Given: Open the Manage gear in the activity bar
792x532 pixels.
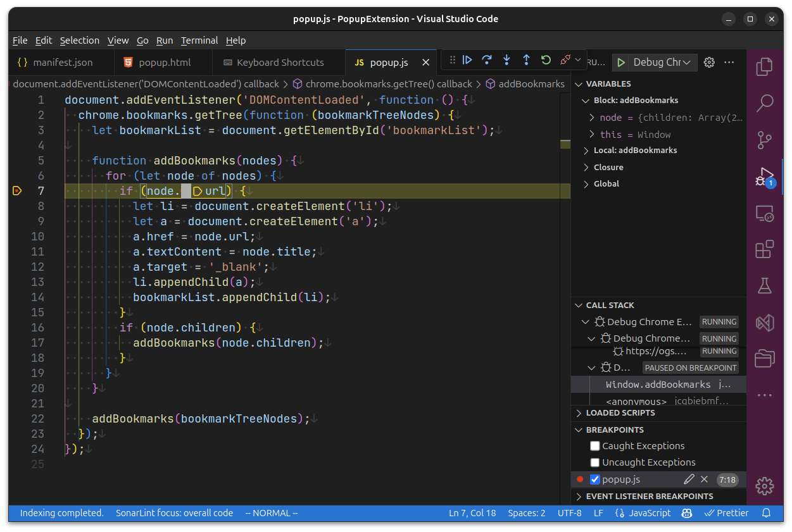Looking at the screenshot, I should [765, 486].
